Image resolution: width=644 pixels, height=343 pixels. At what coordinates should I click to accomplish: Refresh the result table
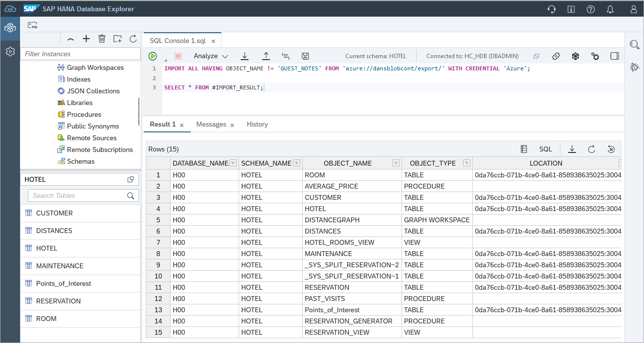(591, 149)
